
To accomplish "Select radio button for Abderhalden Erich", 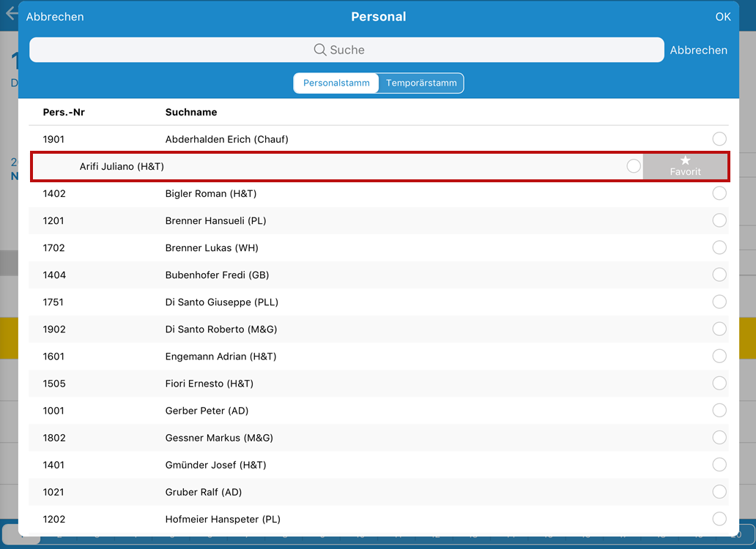I will point(719,138).
